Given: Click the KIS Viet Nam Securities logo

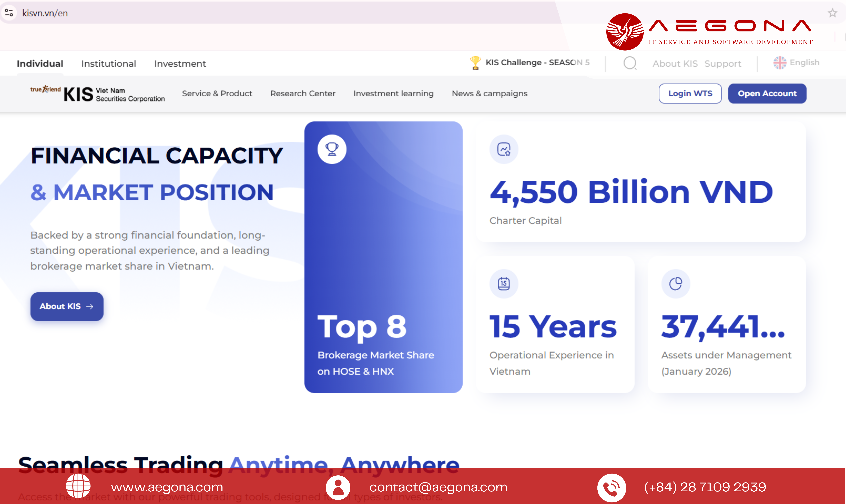Looking at the screenshot, I should tap(97, 94).
